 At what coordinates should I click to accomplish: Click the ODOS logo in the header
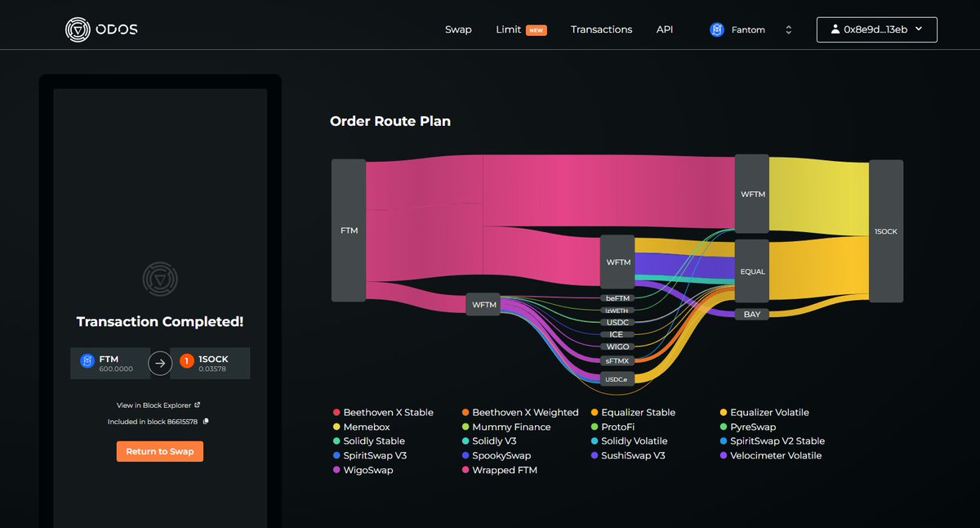[101, 29]
